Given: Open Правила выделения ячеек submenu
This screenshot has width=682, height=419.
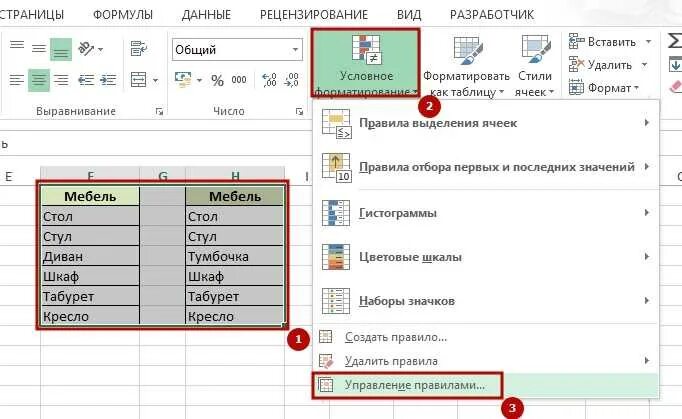Looking at the screenshot, I should [486, 123].
